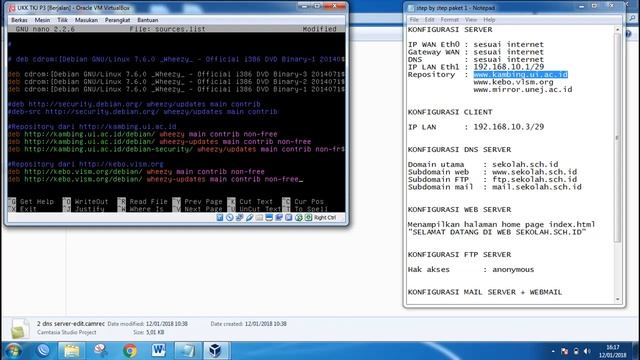Screen dimensions: 640x360
Task: Click the '#Repository dari http://kebo.vlsm.org' comment line
Action: click(86, 164)
